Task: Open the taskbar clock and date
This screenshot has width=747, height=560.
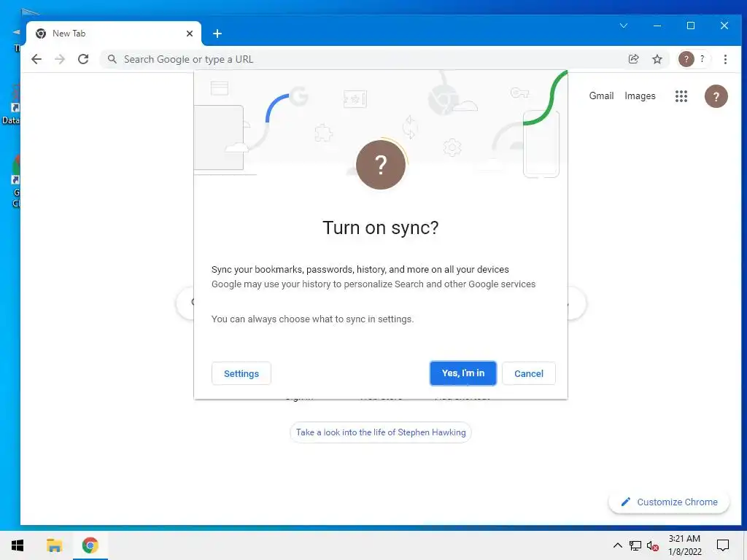Action: (684, 545)
